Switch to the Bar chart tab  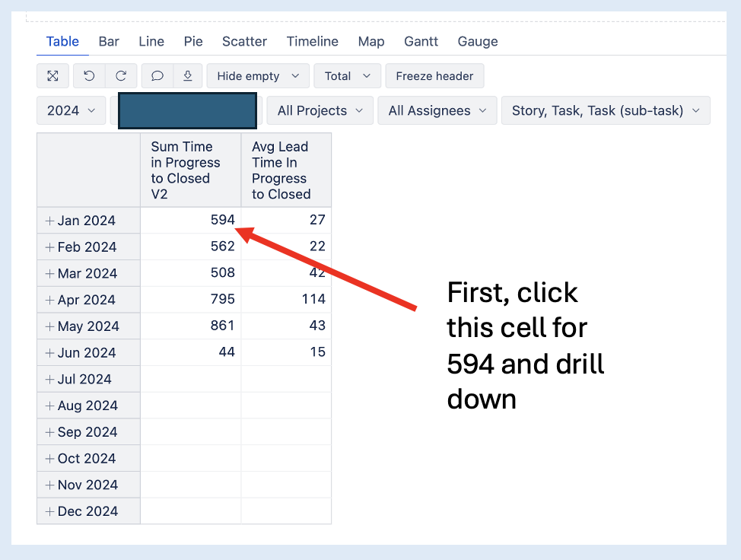(x=109, y=42)
